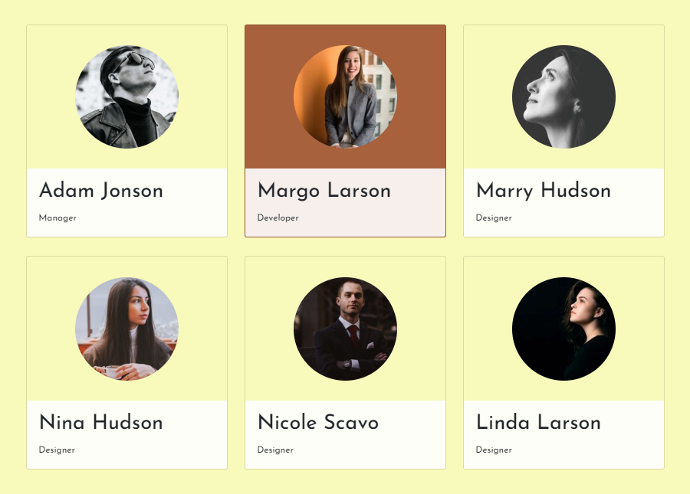Click the Designer role beneath Nina Hudson
690x494 pixels.
click(57, 450)
